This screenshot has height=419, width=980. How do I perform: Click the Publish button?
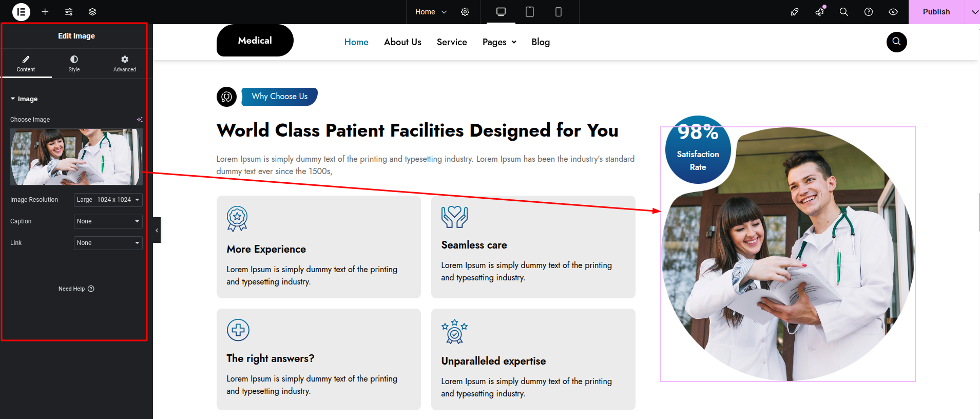936,12
